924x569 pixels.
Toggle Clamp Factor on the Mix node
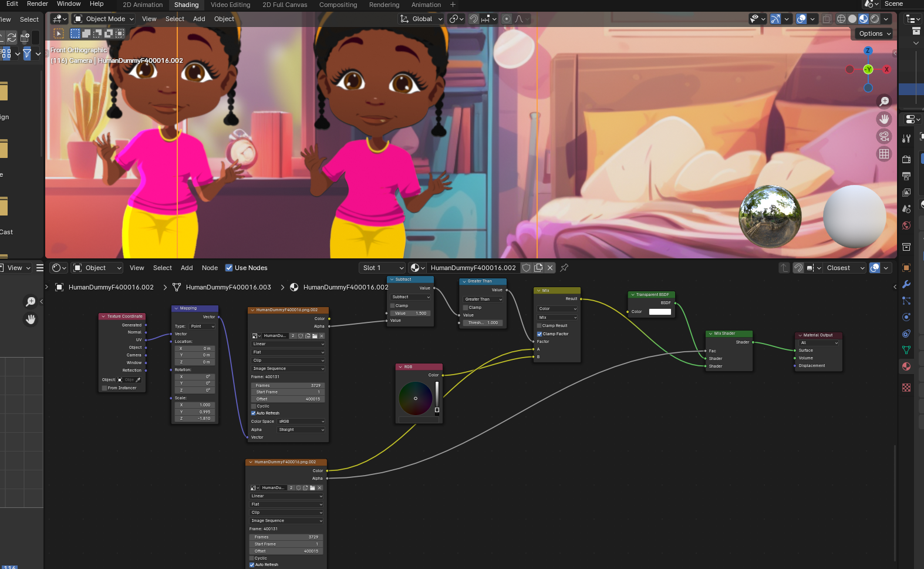click(539, 334)
